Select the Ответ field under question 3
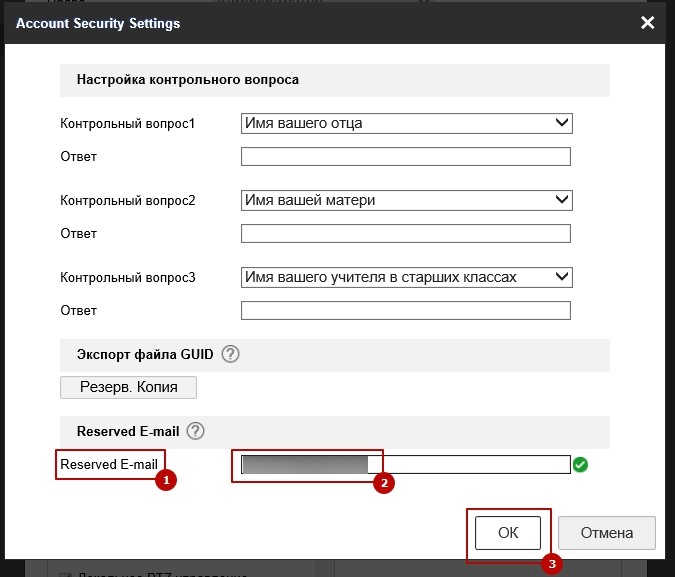This screenshot has height=577, width=675. [x=406, y=310]
